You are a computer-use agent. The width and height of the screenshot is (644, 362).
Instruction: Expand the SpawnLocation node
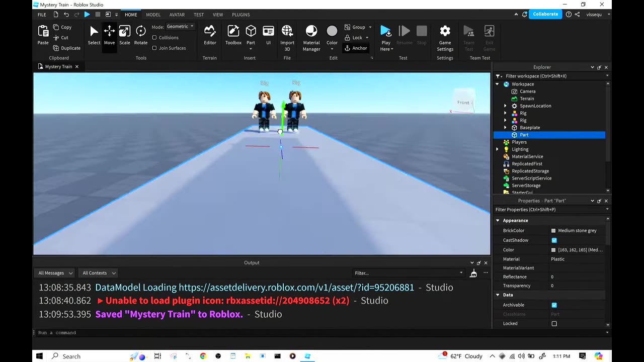(x=505, y=106)
